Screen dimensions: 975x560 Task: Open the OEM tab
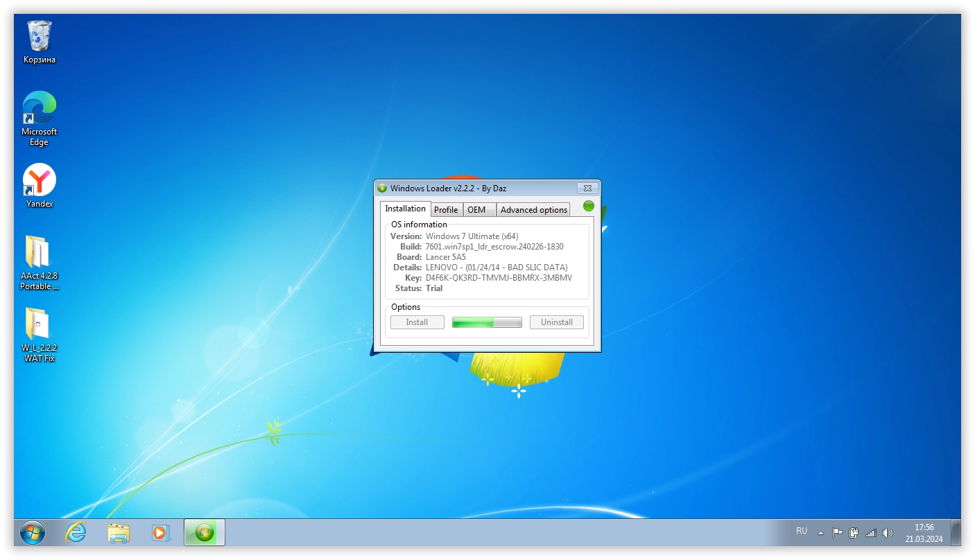point(476,210)
